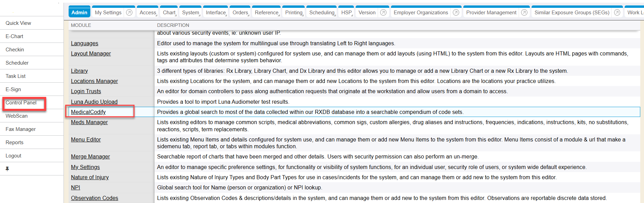The height and width of the screenshot is (203, 644).
Task: Open the MedicalCodify module link
Action: pos(88,112)
